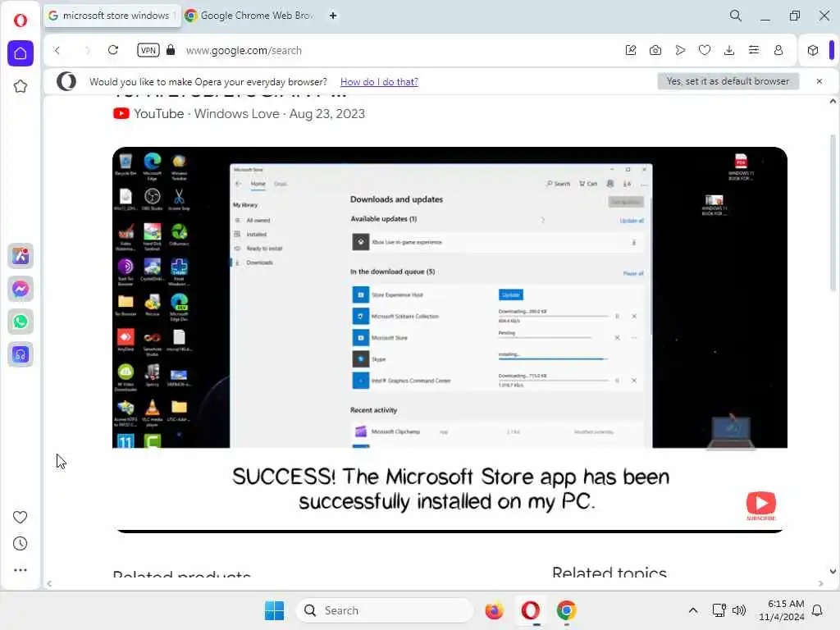
Task: Edit the www.google.com/search address field
Action: pos(396,50)
